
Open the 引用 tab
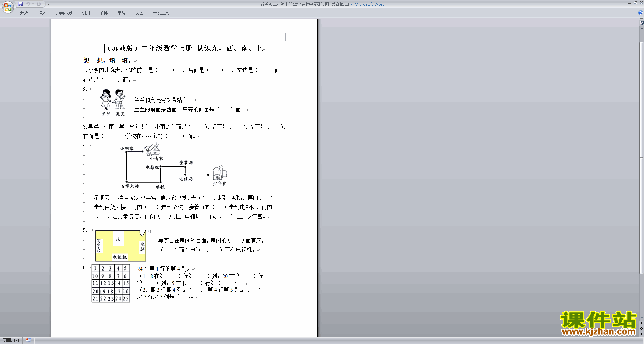86,13
